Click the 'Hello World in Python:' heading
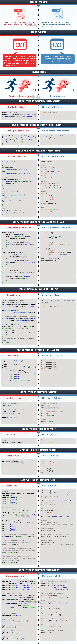Screen dimensions: 77x644 53,107
